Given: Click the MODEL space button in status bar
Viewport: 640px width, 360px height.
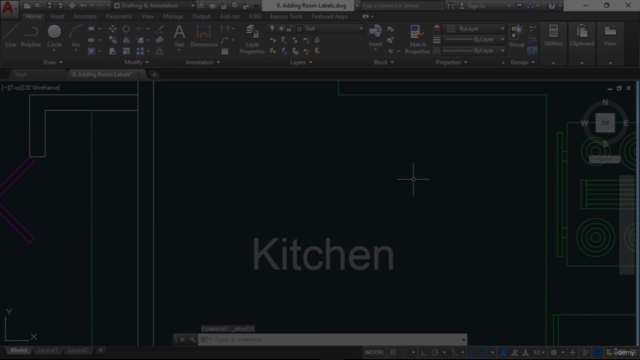Looking at the screenshot, I should 375,352.
